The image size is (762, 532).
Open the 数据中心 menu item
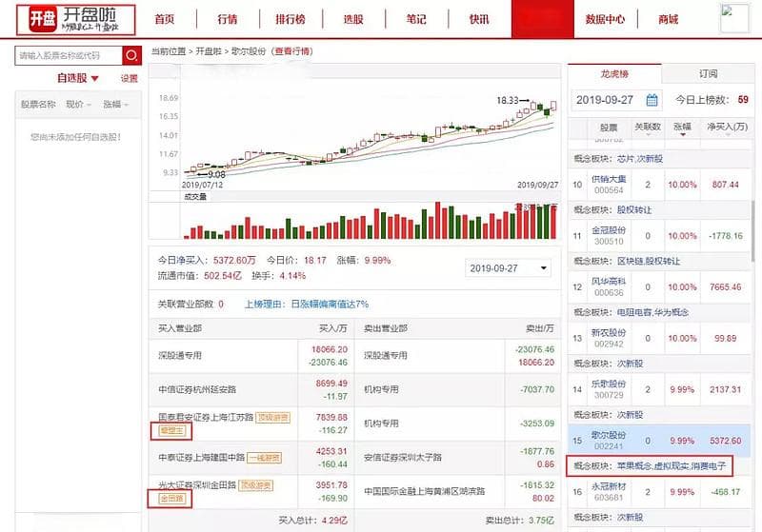point(605,19)
